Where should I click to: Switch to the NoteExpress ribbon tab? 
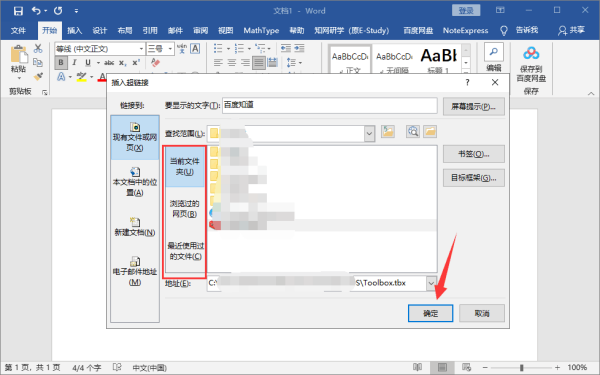pyautogui.click(x=465, y=30)
